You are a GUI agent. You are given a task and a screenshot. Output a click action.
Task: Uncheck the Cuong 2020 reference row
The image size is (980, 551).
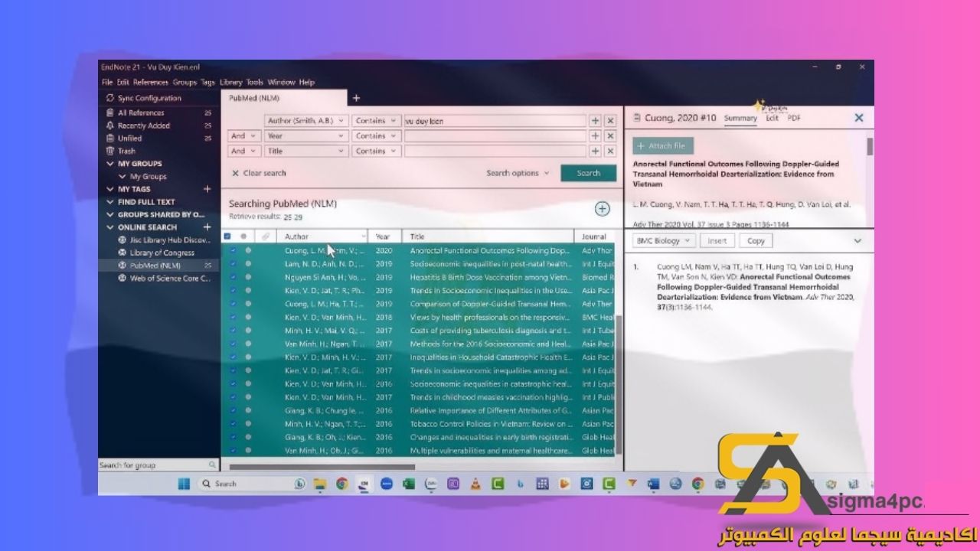pyautogui.click(x=233, y=250)
